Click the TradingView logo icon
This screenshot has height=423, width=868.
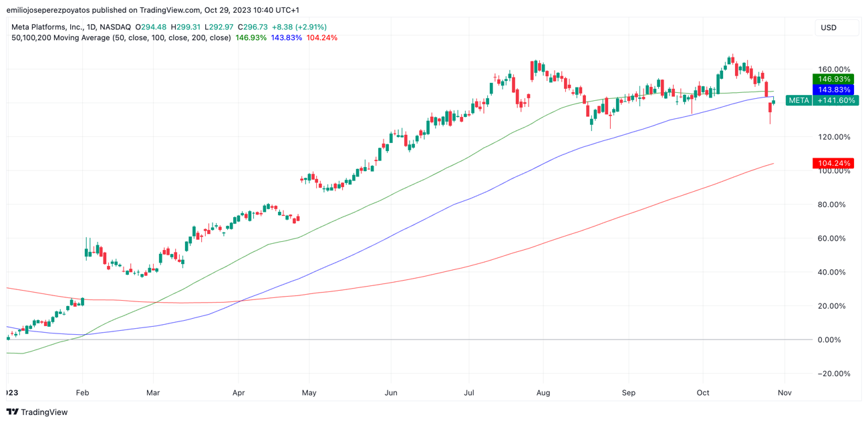click(x=12, y=412)
